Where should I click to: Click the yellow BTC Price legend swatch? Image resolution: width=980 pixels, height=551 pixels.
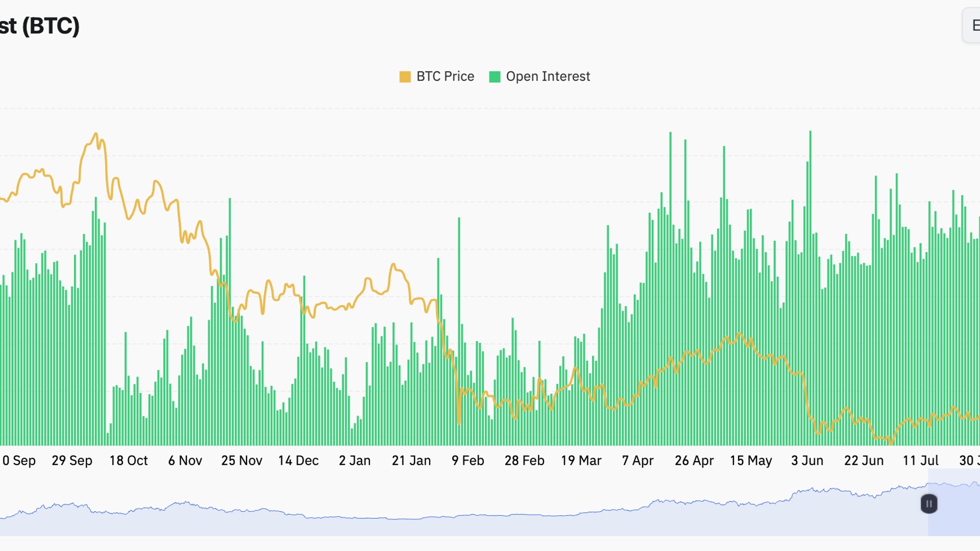pyautogui.click(x=405, y=77)
